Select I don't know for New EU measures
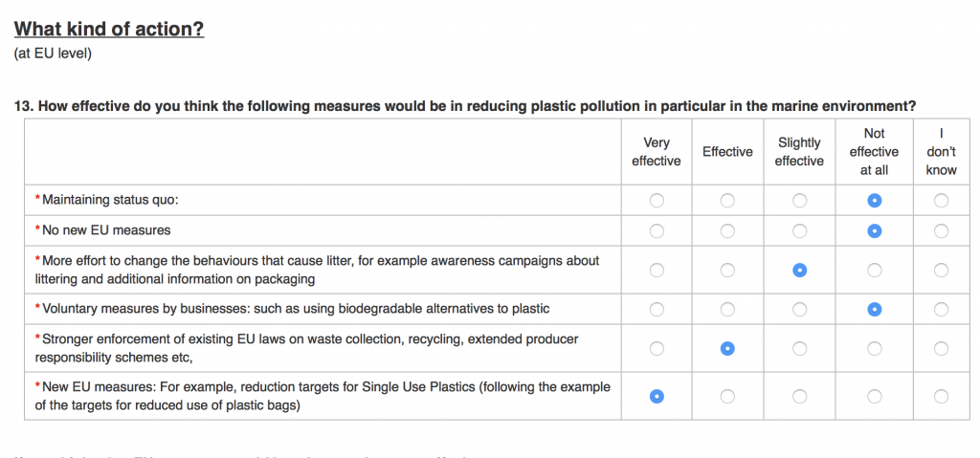Screen dimensions: 980x458 [941, 396]
